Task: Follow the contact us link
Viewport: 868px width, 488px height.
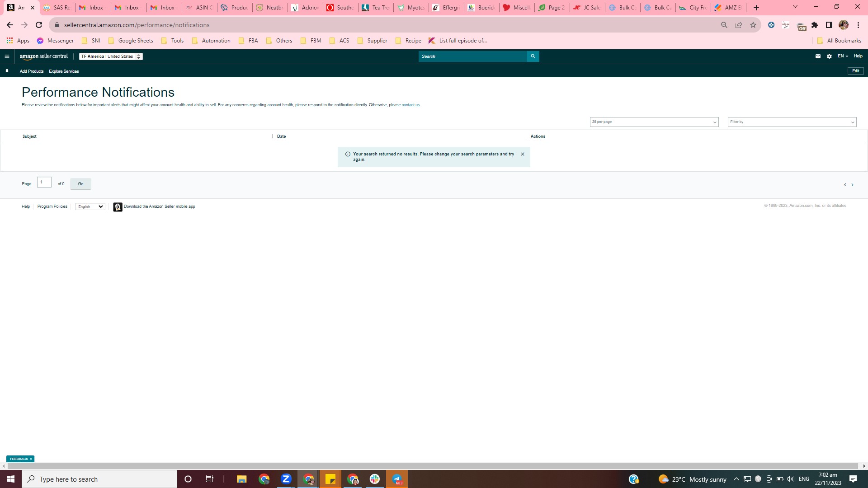Action: pyautogui.click(x=410, y=105)
